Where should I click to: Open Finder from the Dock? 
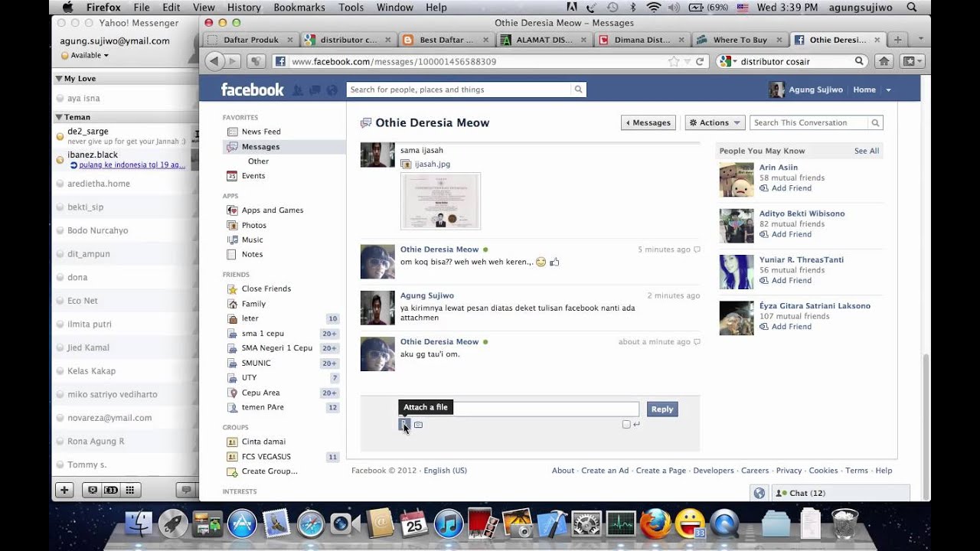point(139,524)
